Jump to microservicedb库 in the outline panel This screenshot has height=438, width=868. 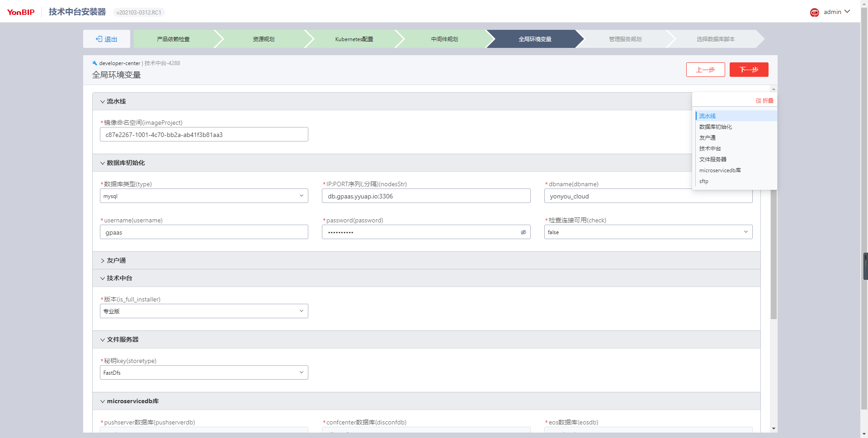(720, 170)
